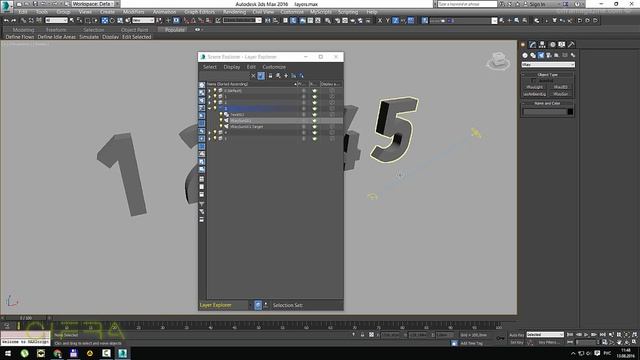Viewport: 640px width, 360px height.
Task: Restrict transform to Y axis
Action: (x=387, y=20)
